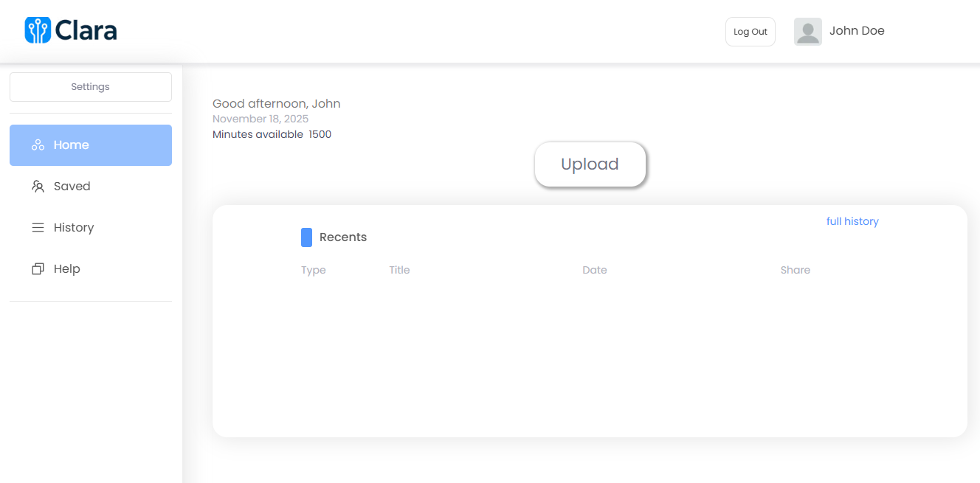Click the John Doe username
Screen dimensions: 980x483
pos(857,31)
